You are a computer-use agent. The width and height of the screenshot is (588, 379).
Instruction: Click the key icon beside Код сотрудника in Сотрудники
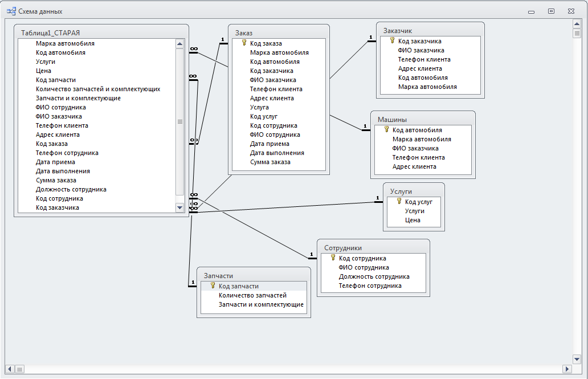click(x=333, y=258)
